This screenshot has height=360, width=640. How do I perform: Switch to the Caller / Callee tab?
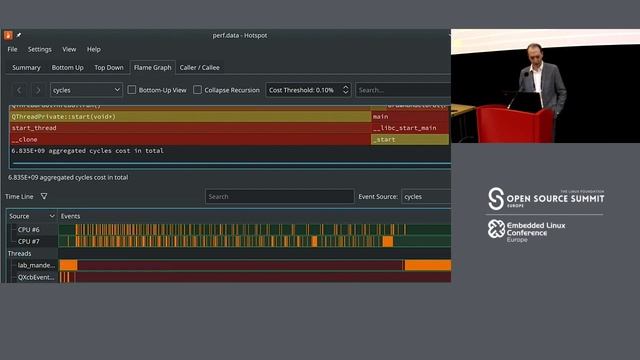(200, 68)
